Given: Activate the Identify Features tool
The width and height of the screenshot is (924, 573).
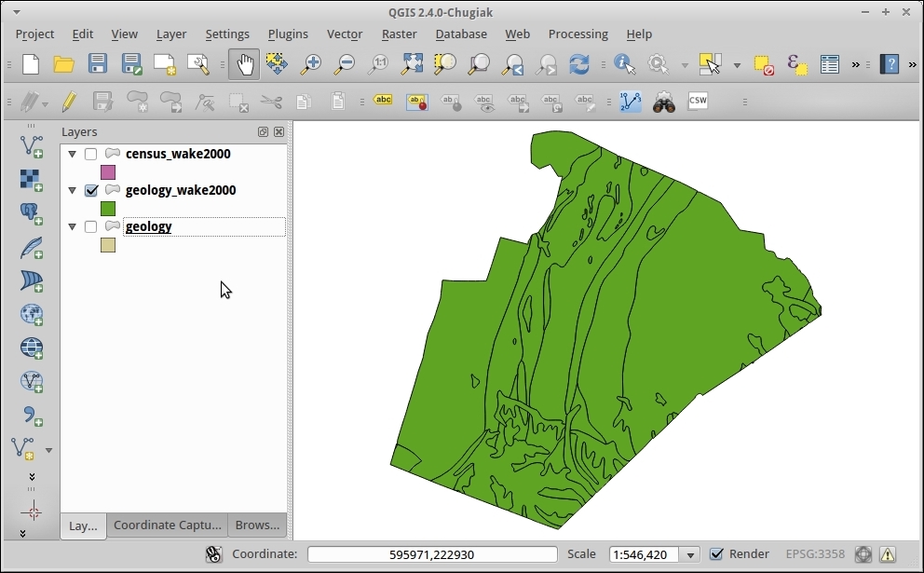Looking at the screenshot, I should pyautogui.click(x=623, y=64).
